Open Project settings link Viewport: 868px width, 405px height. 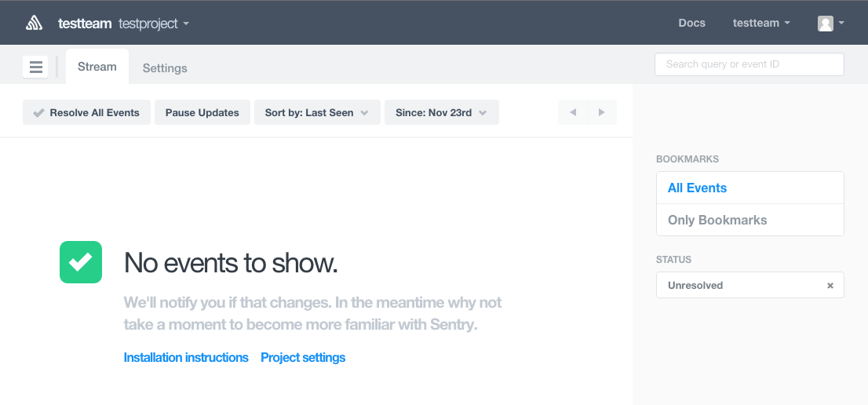point(303,357)
